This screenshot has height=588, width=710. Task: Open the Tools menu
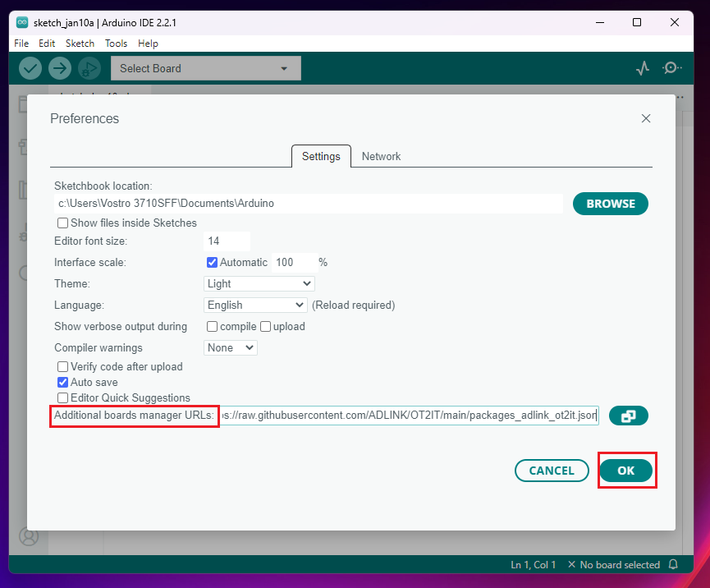tap(116, 44)
